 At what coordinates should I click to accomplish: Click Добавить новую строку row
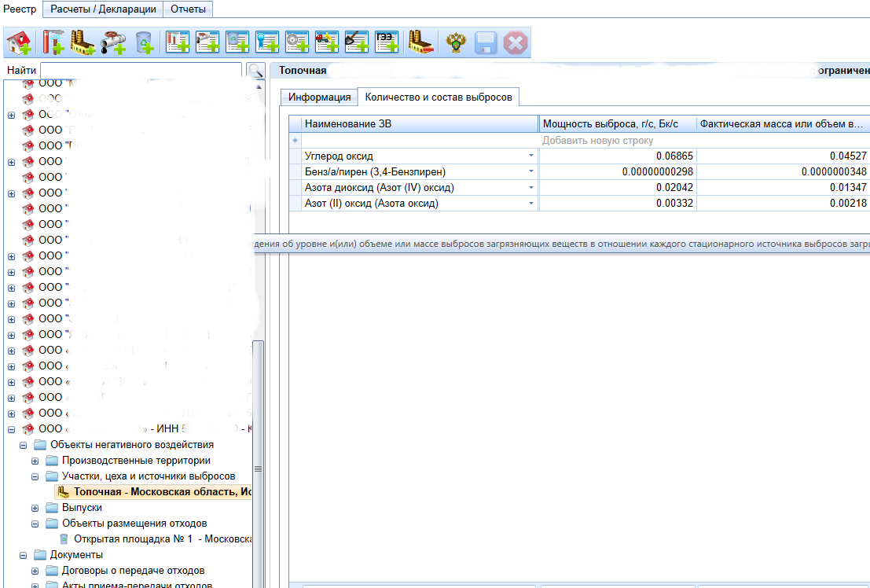(x=597, y=141)
